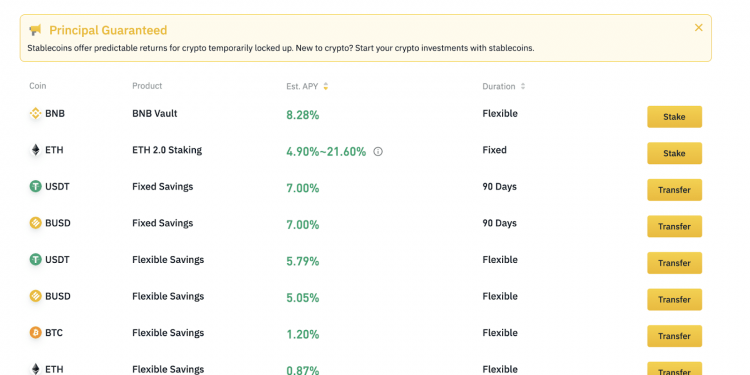This screenshot has height=375, width=750.
Task: Click the ETH icon beside ETH 2.0 Staking
Action: coord(35,150)
